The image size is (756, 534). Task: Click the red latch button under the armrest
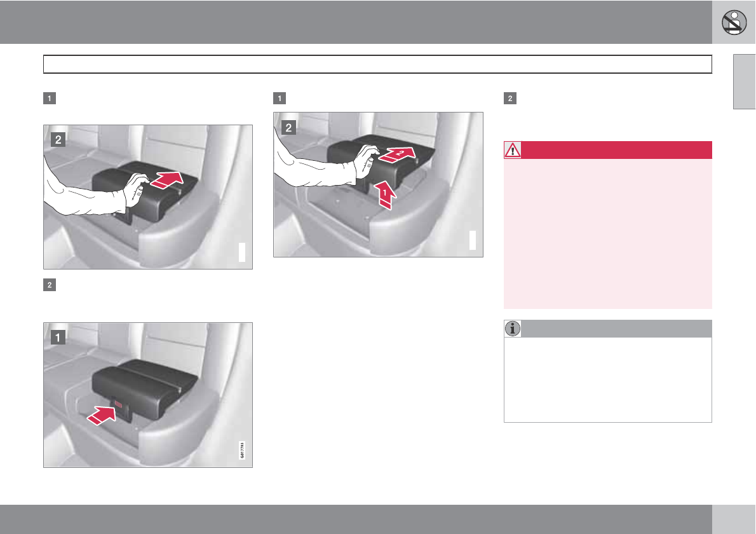point(119,405)
